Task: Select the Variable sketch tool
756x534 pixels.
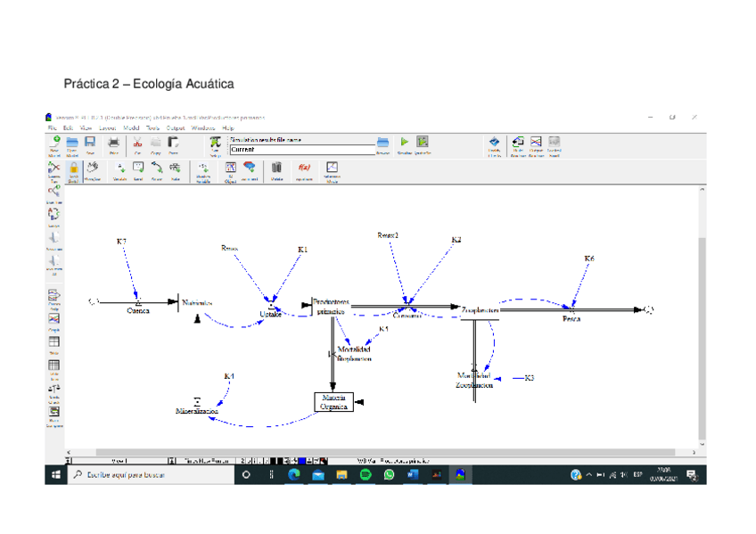Action: [120, 168]
